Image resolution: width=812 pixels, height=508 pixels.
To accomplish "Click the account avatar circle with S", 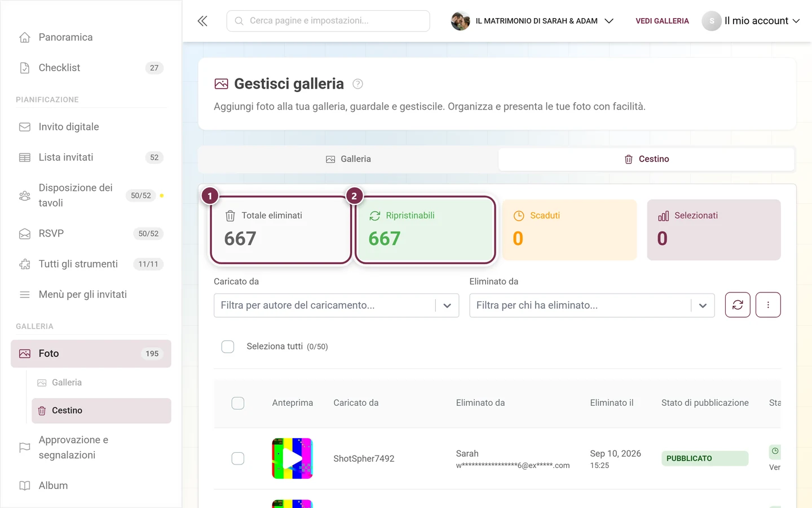I will pyautogui.click(x=712, y=21).
